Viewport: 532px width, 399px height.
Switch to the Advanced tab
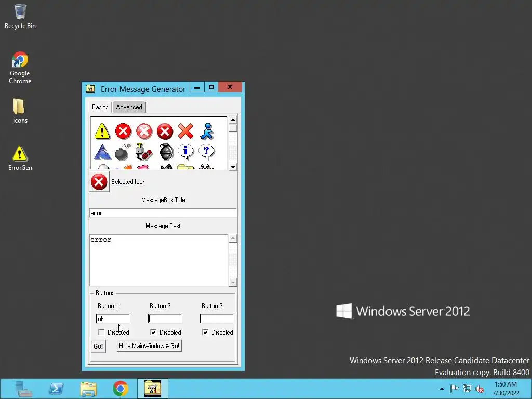pos(129,107)
